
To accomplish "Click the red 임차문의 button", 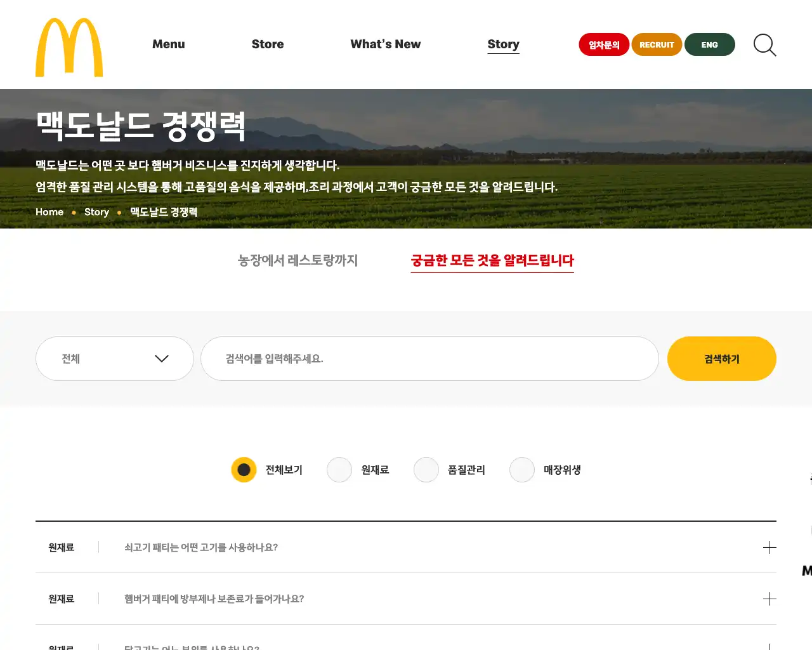I will point(604,44).
